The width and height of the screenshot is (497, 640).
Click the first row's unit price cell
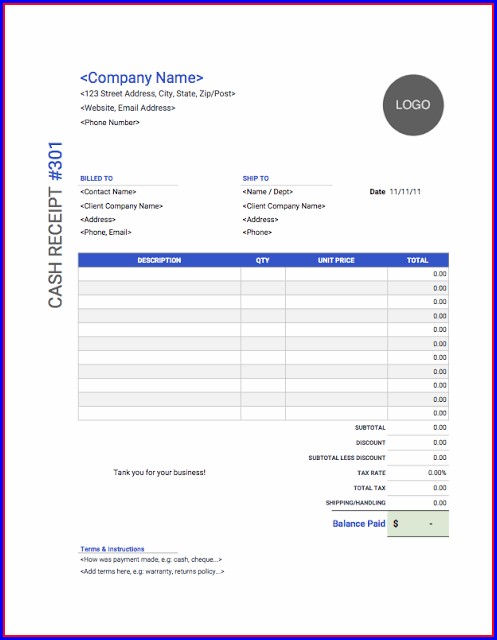(336, 274)
